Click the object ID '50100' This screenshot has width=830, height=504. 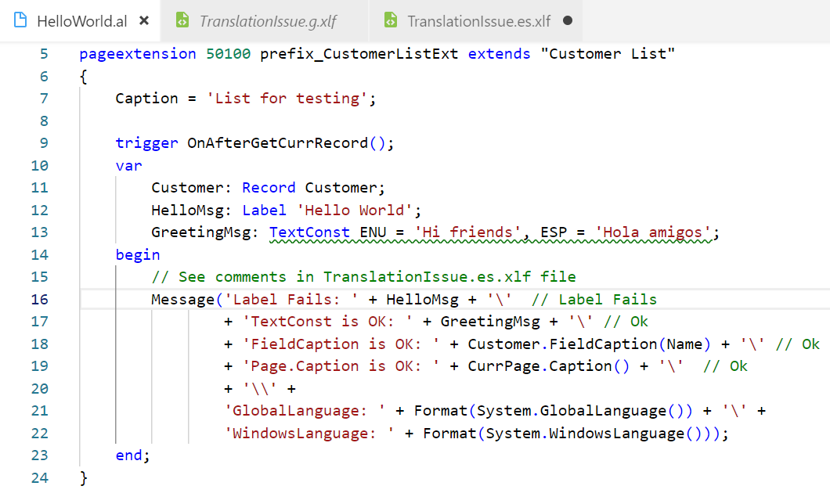(x=228, y=54)
